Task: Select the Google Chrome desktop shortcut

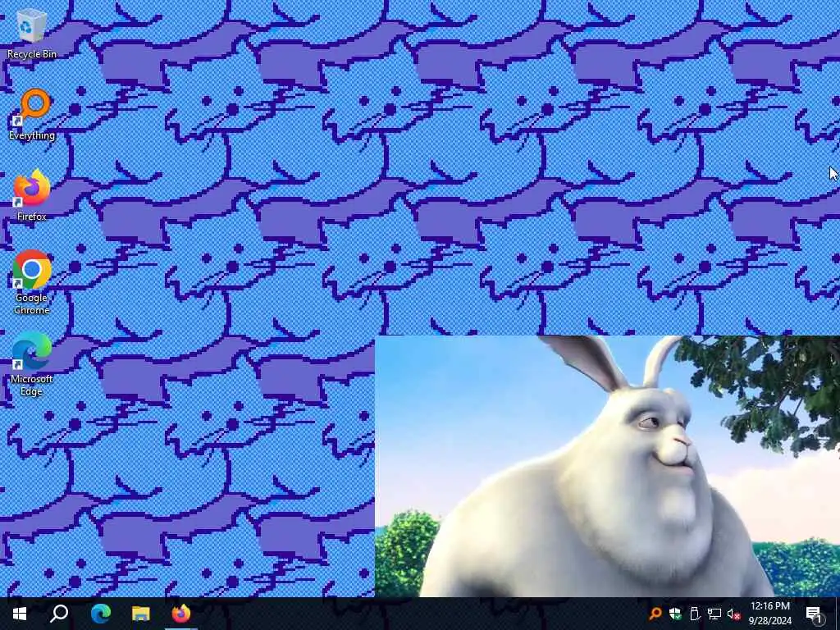Action: pyautogui.click(x=32, y=282)
